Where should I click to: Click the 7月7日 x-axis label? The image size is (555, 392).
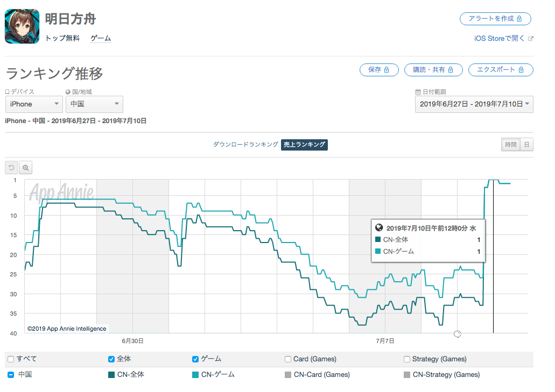point(385,341)
